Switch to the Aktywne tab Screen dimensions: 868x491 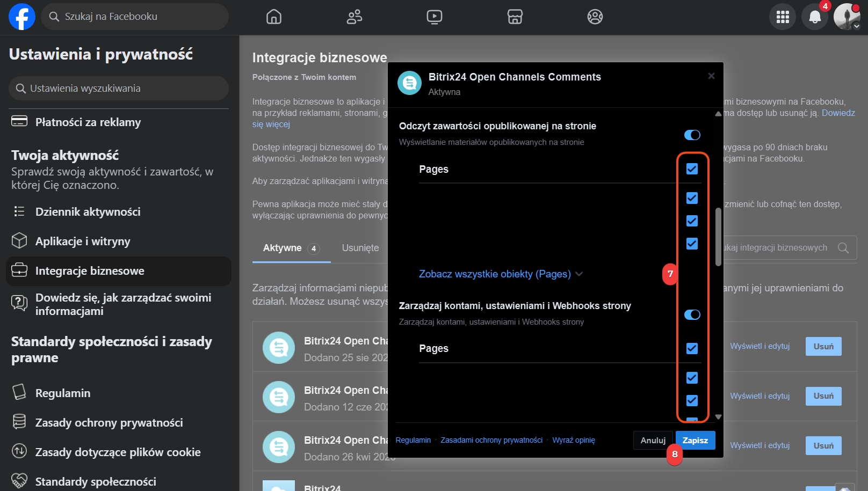tap(291, 248)
